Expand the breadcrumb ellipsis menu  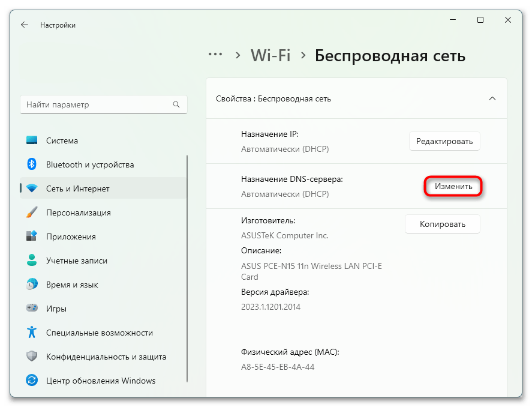pyautogui.click(x=215, y=54)
